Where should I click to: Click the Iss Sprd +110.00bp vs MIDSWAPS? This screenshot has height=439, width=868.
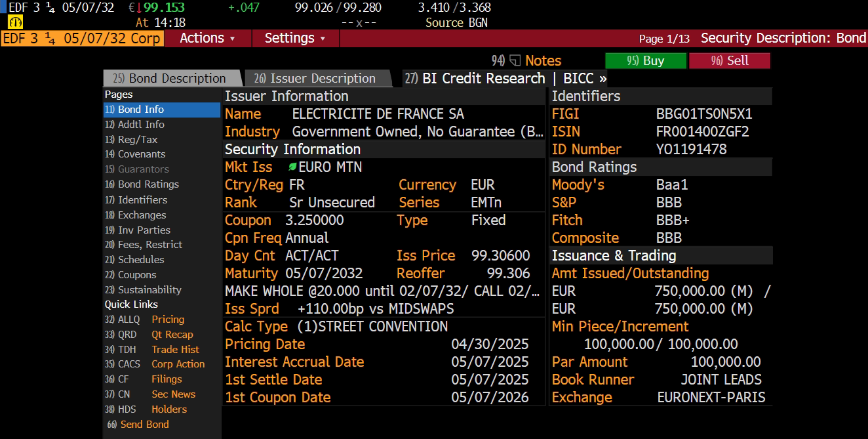pyautogui.click(x=376, y=309)
